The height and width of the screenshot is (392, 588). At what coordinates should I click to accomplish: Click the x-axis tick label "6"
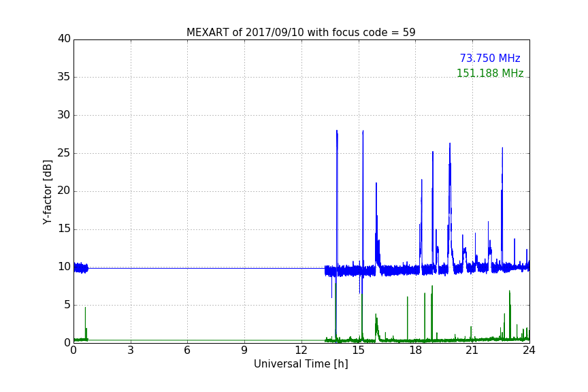coord(187,350)
